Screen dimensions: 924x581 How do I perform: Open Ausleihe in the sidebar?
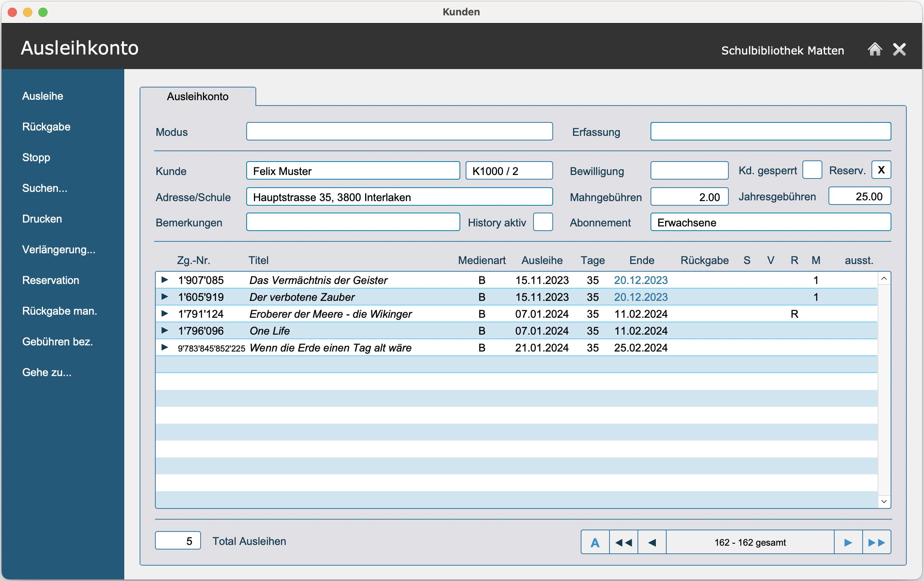point(43,96)
